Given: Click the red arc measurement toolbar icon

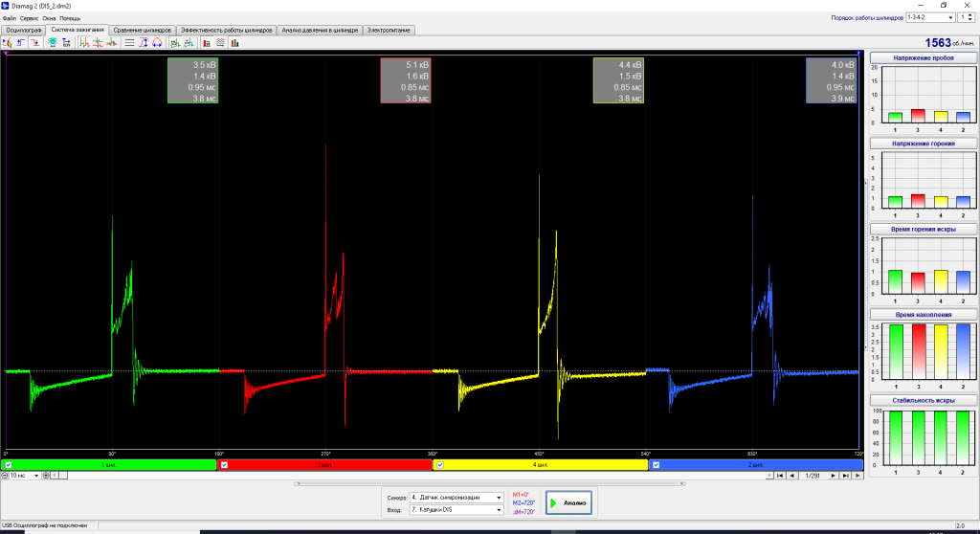Looking at the screenshot, I should tap(157, 42).
